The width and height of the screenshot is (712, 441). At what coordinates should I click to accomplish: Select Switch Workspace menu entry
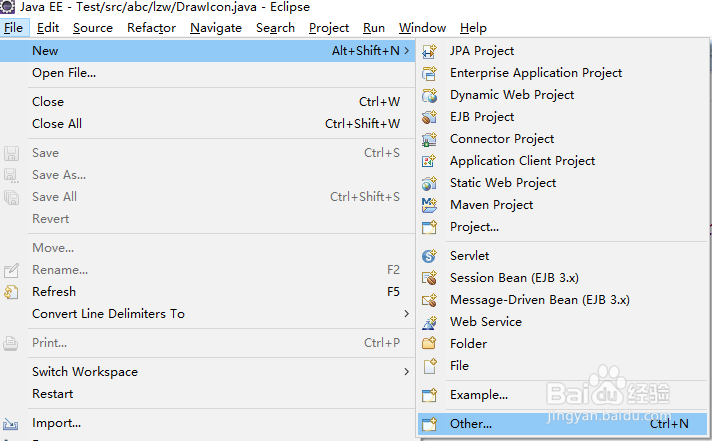point(208,372)
